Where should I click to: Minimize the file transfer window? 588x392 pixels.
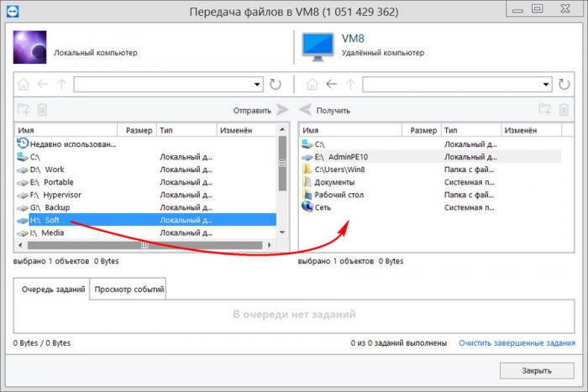pos(518,9)
